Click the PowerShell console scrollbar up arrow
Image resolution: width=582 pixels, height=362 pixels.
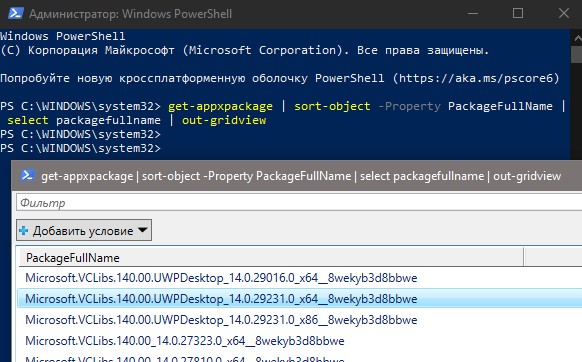click(x=577, y=38)
